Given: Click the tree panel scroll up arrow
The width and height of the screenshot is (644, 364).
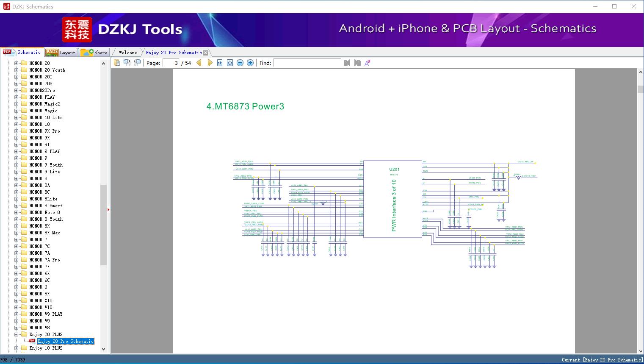Looking at the screenshot, I should (103, 64).
